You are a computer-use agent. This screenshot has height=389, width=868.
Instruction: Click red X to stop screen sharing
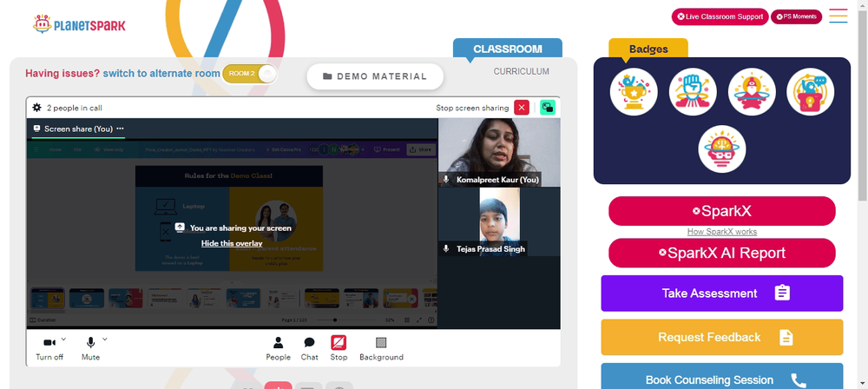tap(522, 108)
